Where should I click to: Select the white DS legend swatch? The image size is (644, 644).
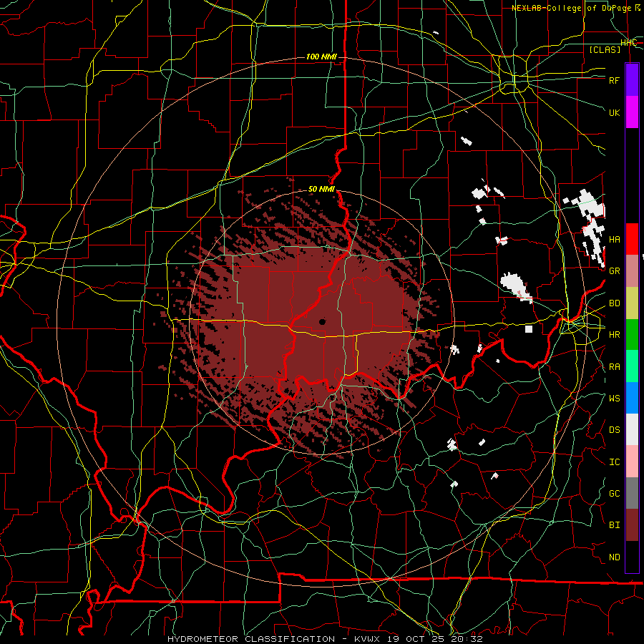632,429
